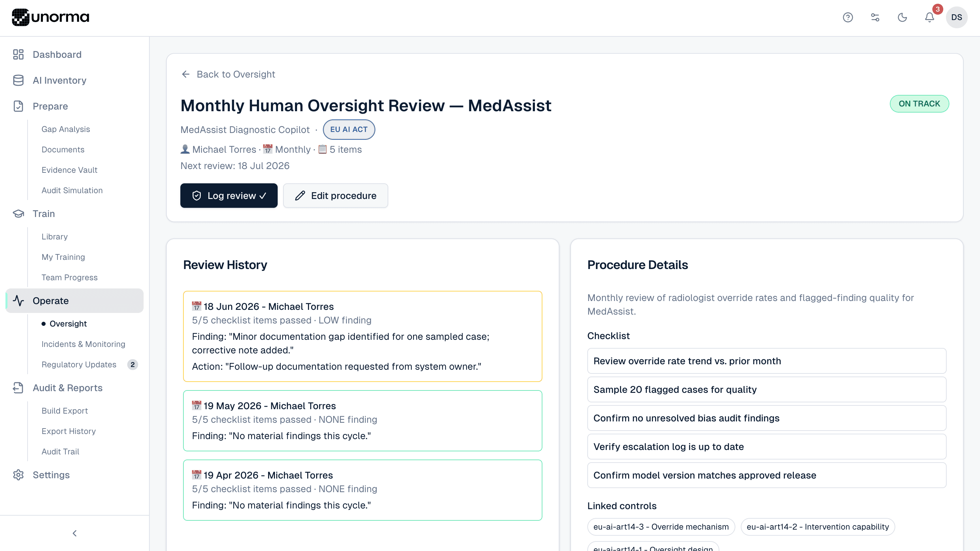Click the Regulatory Updates badge showing 2

(x=132, y=364)
